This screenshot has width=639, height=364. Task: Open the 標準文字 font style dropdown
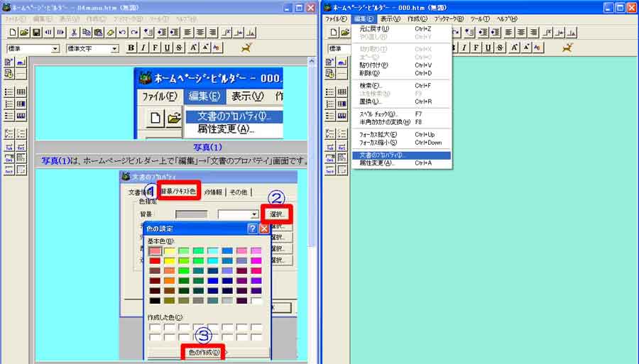114,49
